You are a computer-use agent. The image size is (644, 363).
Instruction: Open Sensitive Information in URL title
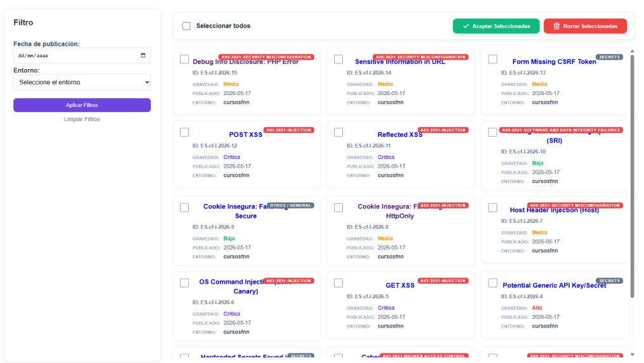[400, 62]
